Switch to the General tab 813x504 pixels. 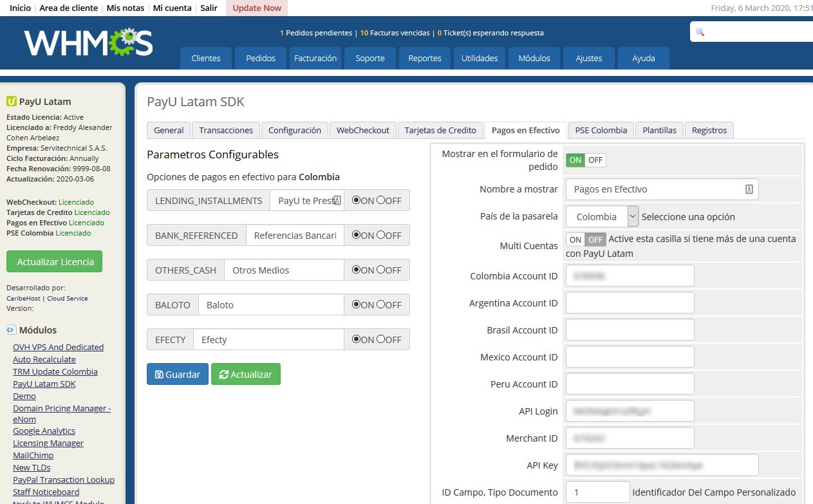tap(169, 130)
